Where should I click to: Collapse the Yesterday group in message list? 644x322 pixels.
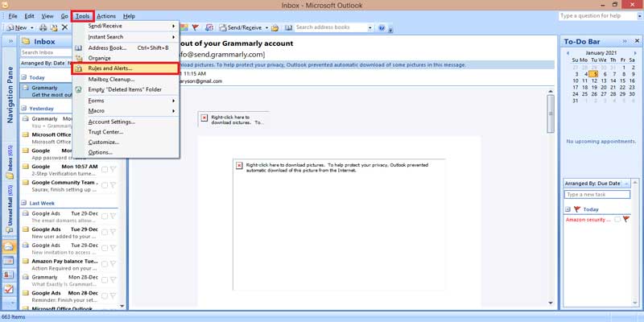point(24,109)
